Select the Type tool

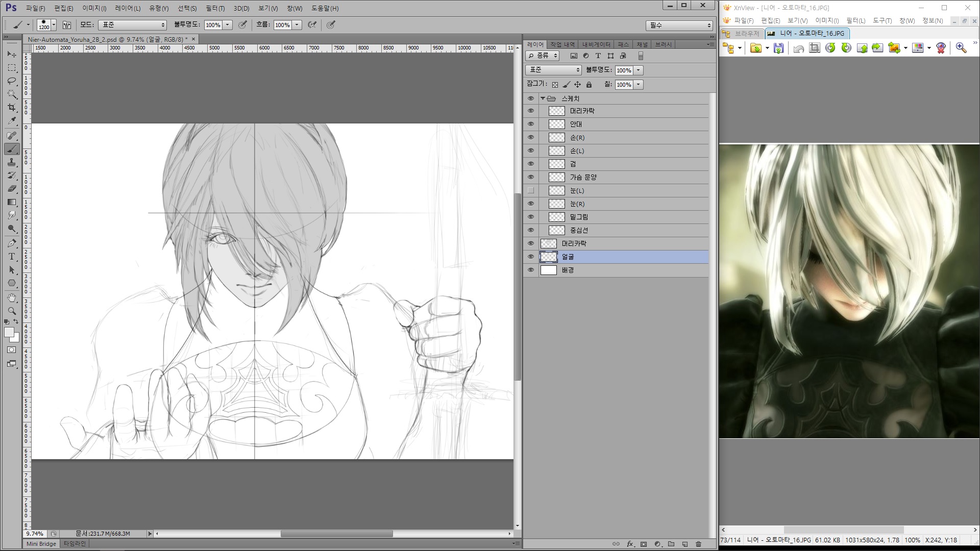pos(12,257)
